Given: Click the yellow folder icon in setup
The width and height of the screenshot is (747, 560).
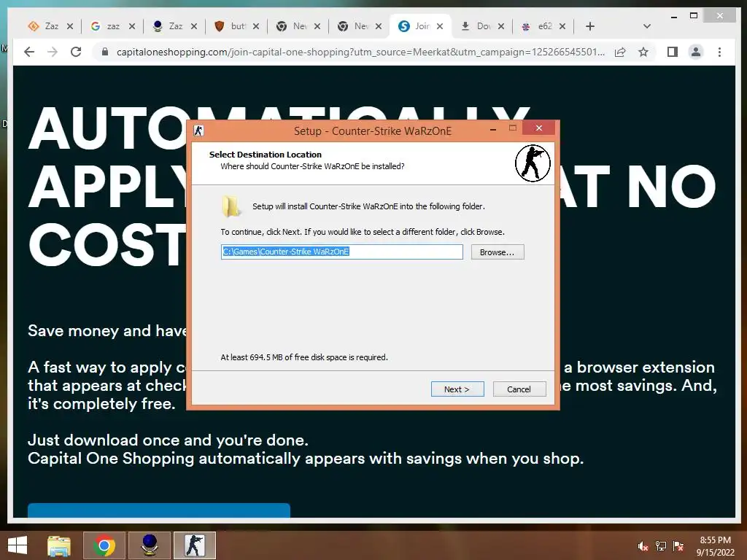Looking at the screenshot, I should click(231, 206).
